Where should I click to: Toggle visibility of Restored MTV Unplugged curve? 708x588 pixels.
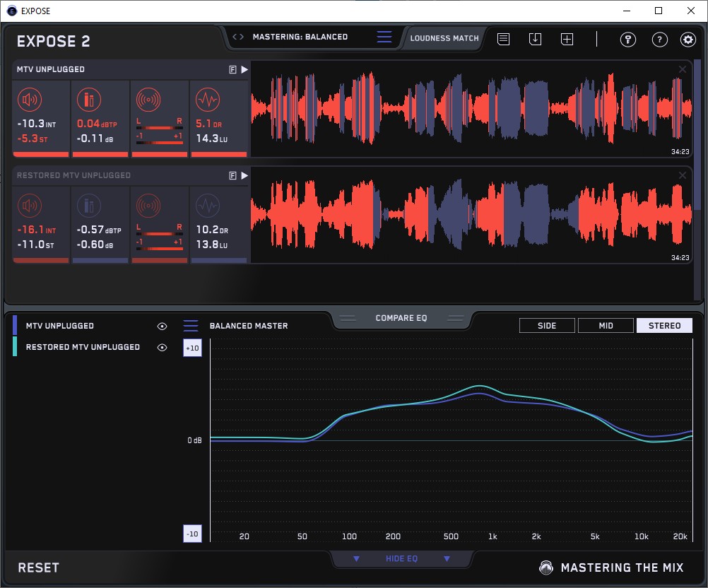click(x=162, y=348)
